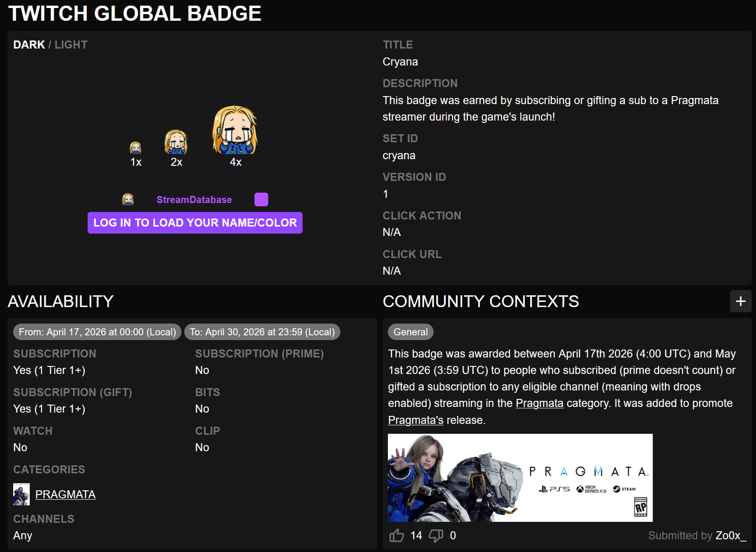Click the 4x Cryana badge icon

[235, 130]
